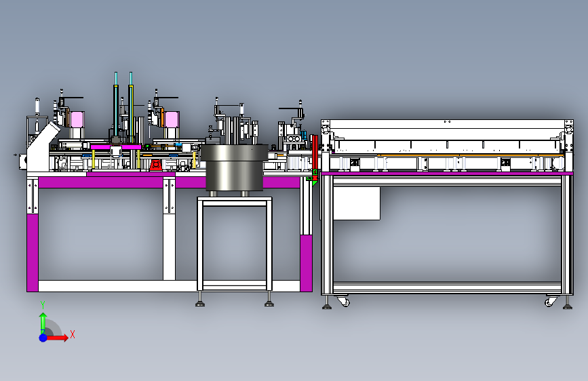Select the right caster wheel of the aluminum frame
The width and height of the screenshot is (588, 381).
pos(551,301)
